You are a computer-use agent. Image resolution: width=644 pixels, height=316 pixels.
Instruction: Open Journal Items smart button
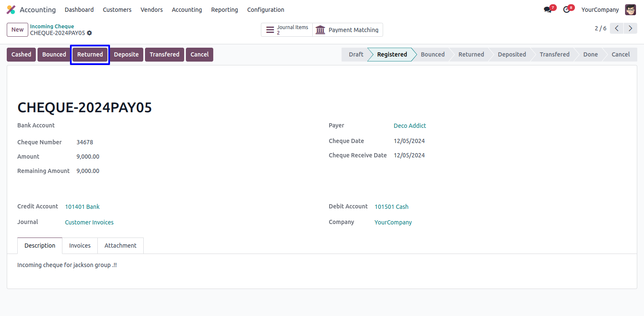[x=287, y=30]
